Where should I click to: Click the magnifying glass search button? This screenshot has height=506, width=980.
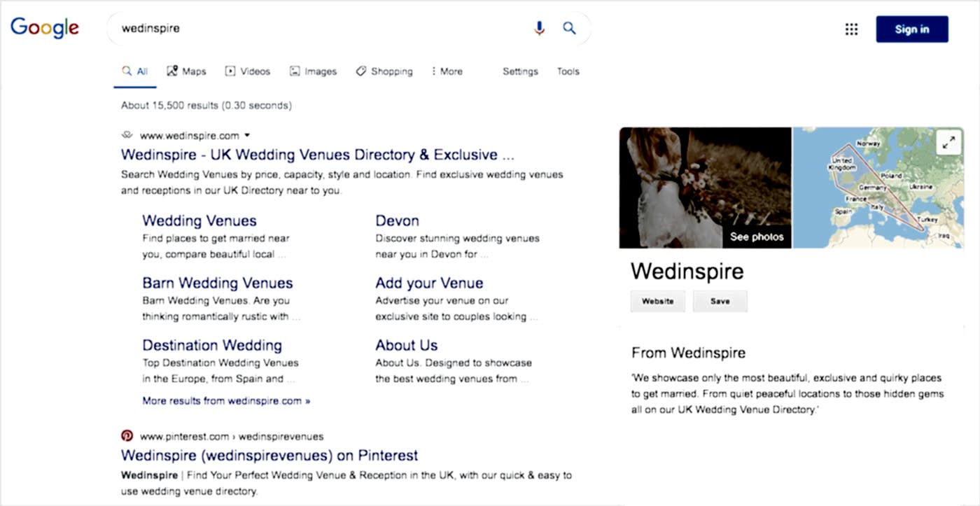click(x=570, y=29)
